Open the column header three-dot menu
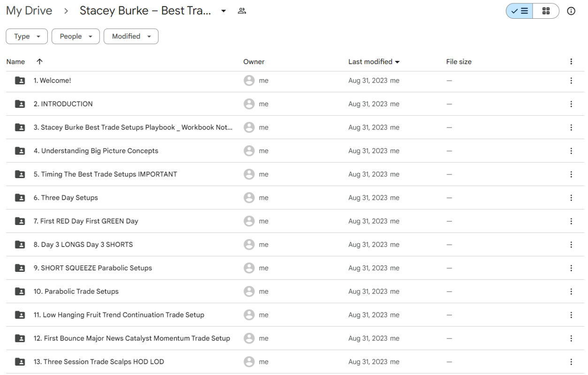The width and height of the screenshot is (588, 375). tap(571, 61)
